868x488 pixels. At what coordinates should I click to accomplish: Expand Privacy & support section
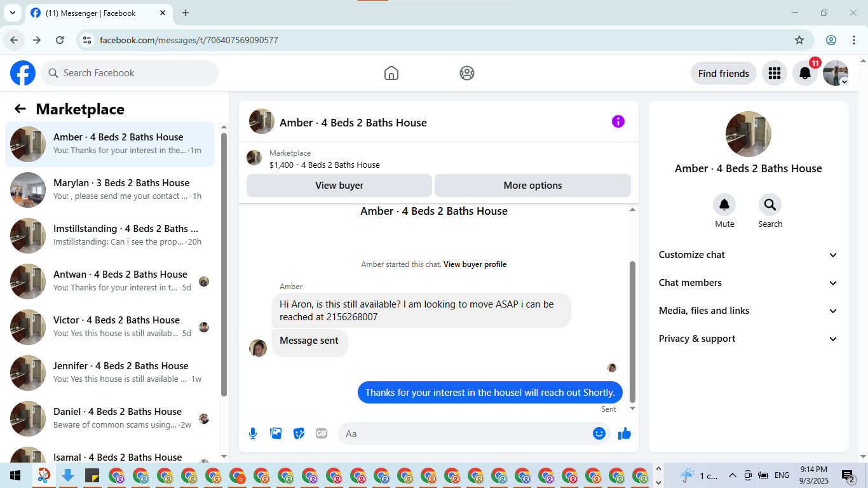[749, 339]
